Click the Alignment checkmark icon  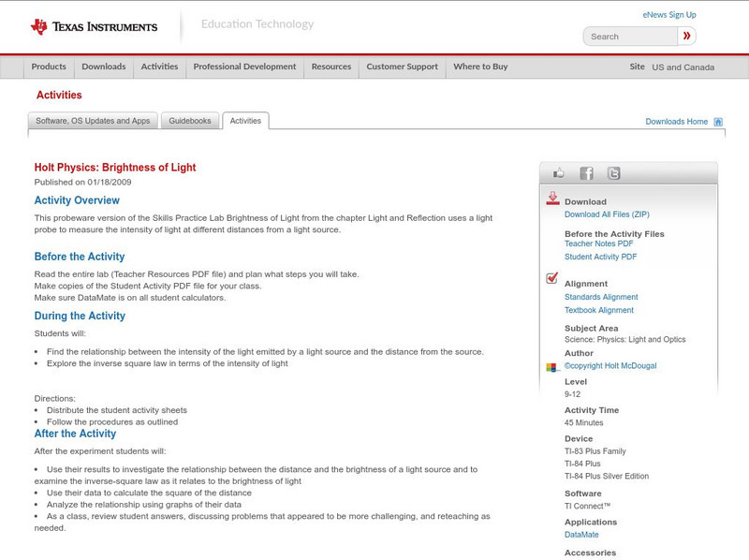[x=551, y=277]
